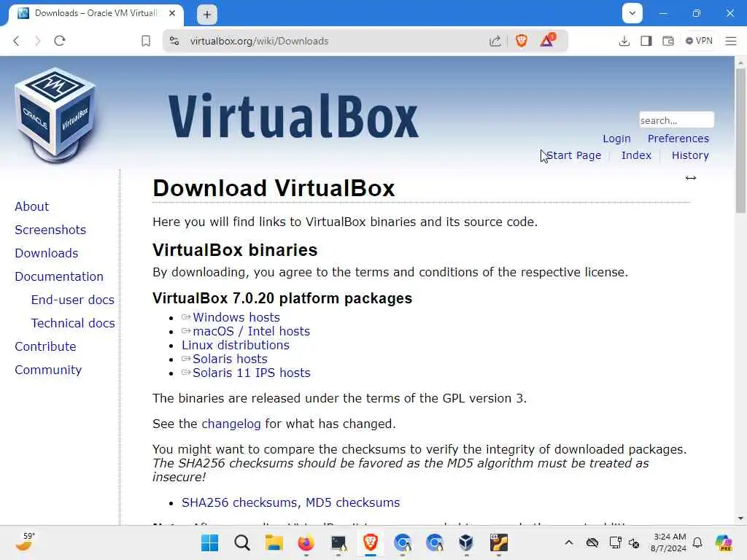This screenshot has height=560, width=747.
Task: Close the Downloads – Oracle VM VirtualBox tab
Action: pos(172,13)
